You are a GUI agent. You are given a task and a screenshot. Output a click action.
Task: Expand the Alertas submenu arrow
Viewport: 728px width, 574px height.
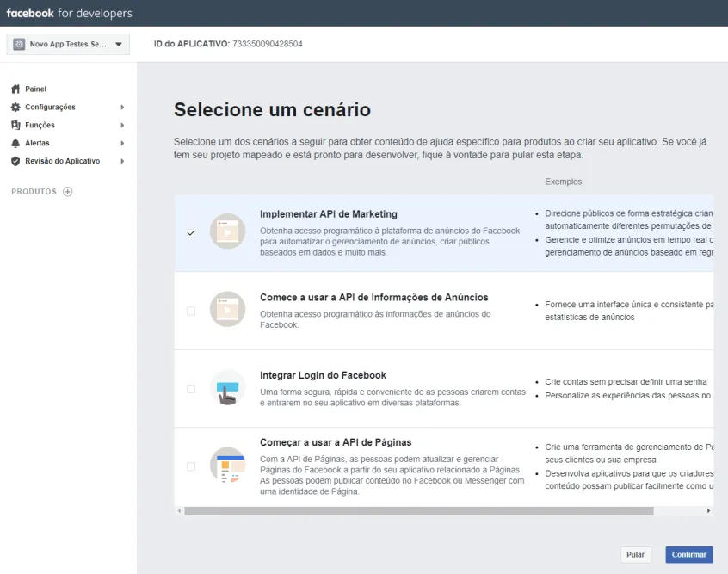point(122,143)
